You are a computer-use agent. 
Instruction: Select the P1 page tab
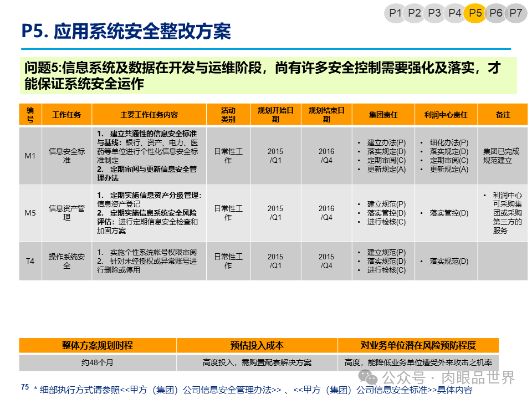[395, 13]
